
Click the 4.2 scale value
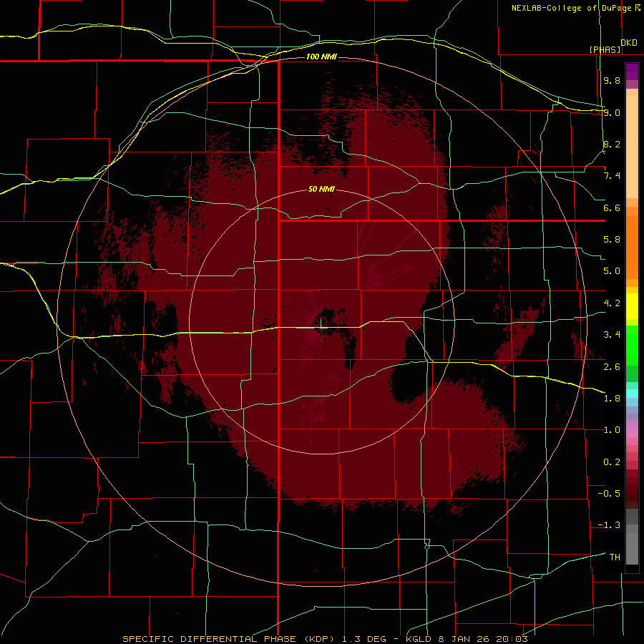[612, 303]
